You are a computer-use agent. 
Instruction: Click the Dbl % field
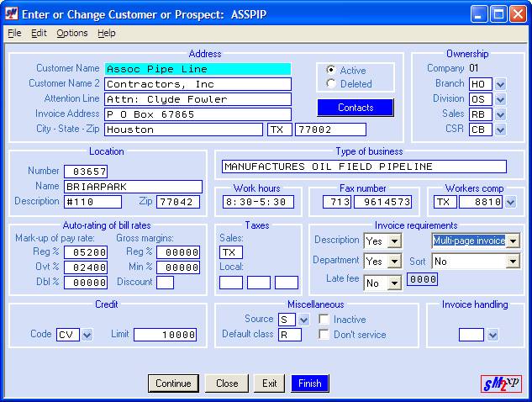86,283
